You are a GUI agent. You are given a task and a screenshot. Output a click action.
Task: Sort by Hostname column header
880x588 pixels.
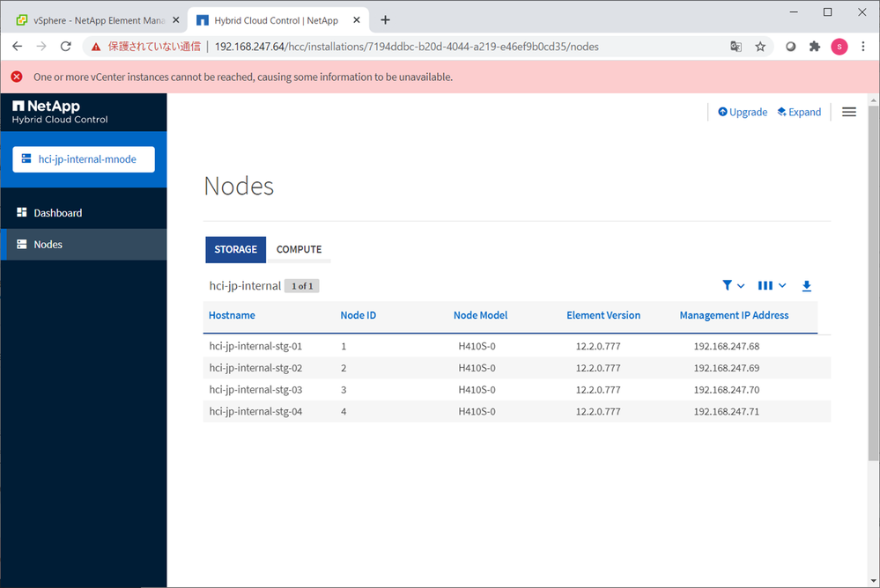232,315
